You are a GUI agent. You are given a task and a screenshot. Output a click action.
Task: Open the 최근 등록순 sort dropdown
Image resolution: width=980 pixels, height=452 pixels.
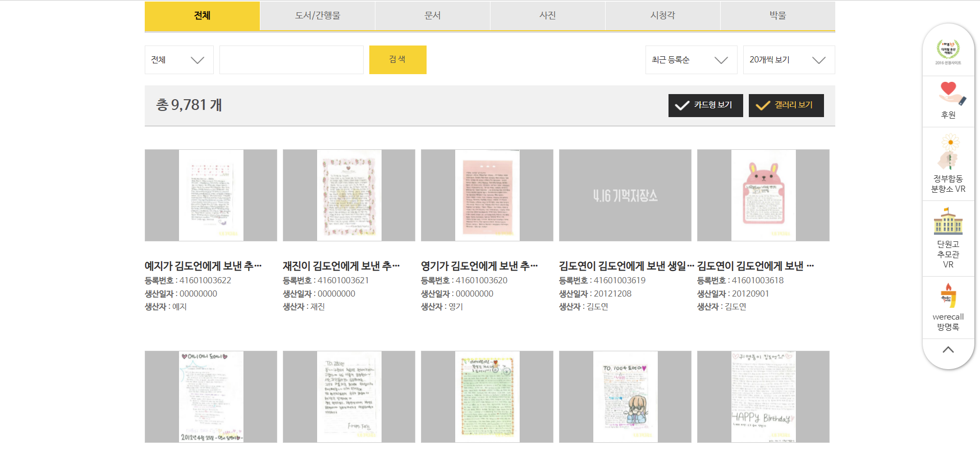691,60
